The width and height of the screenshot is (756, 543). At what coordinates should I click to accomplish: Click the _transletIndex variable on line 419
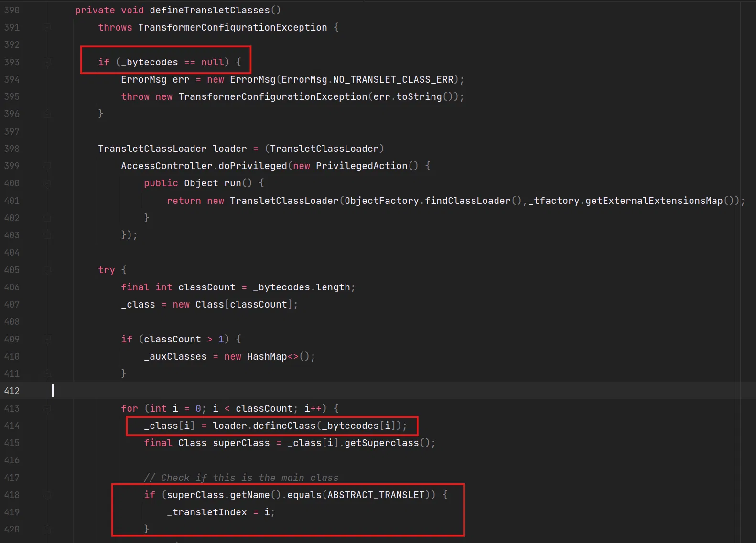point(207,512)
